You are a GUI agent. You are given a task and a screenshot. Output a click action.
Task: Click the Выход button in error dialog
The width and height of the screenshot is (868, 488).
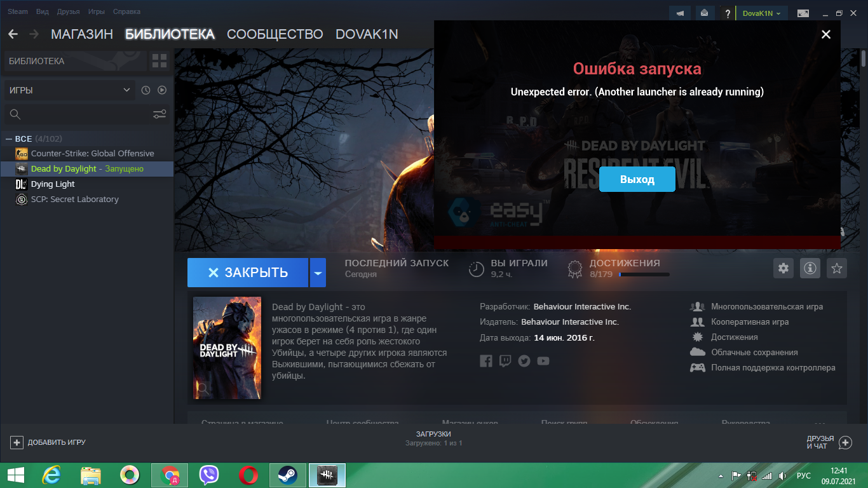(637, 179)
